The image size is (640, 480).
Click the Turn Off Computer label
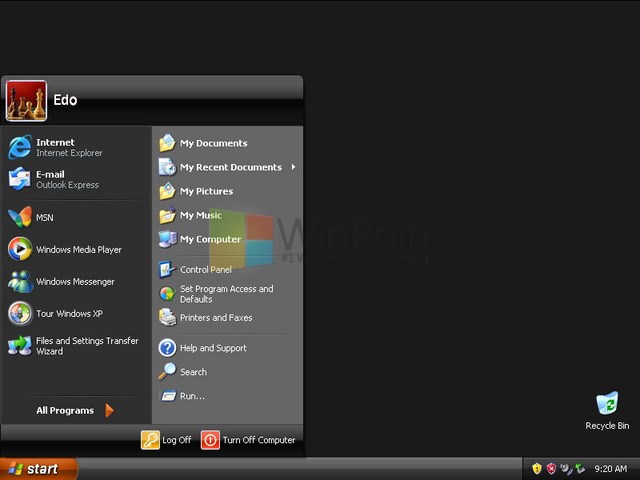coord(259,440)
